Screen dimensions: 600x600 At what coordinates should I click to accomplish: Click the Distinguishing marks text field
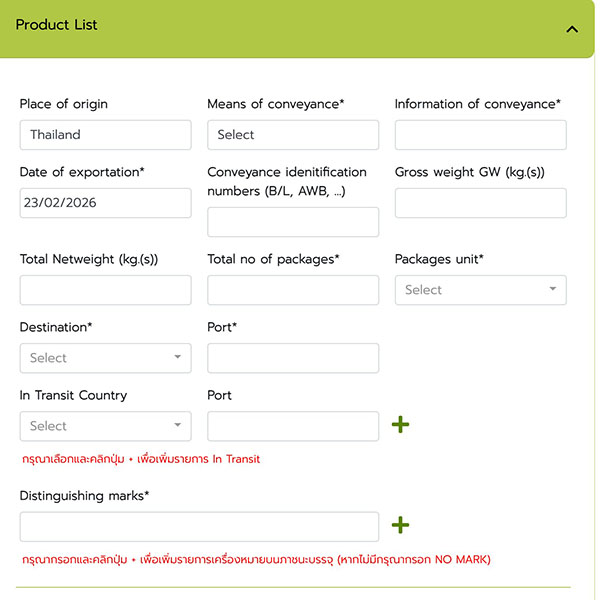(x=199, y=527)
